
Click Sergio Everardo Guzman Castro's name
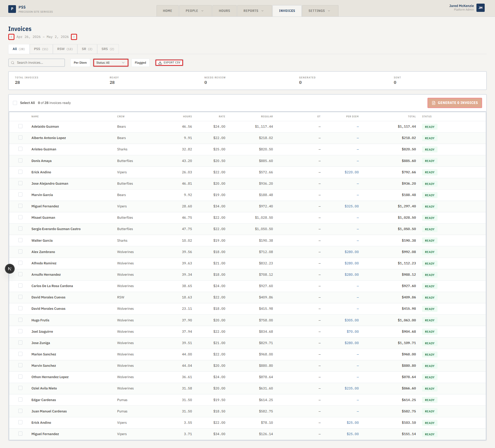pyautogui.click(x=56, y=229)
